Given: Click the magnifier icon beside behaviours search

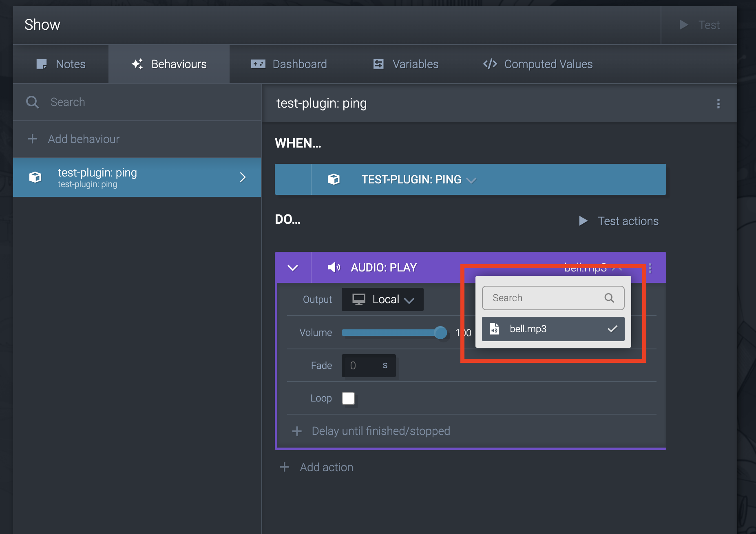Looking at the screenshot, I should pyautogui.click(x=33, y=102).
